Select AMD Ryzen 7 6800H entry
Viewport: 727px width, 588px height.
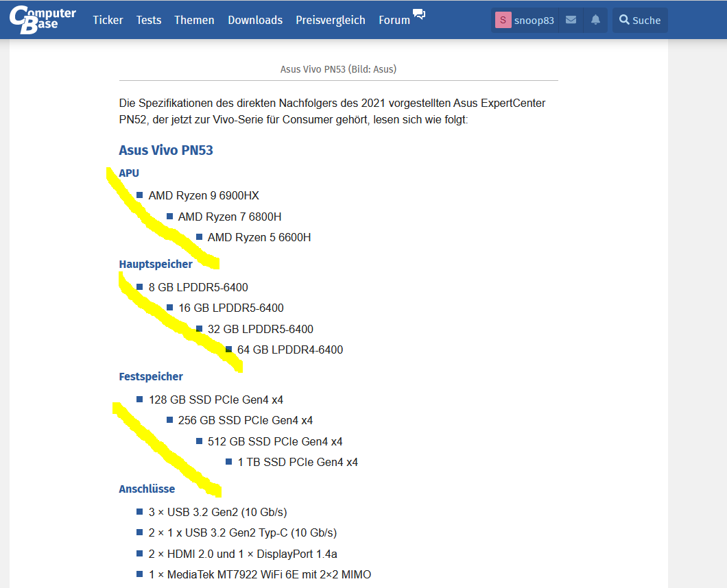point(230,217)
